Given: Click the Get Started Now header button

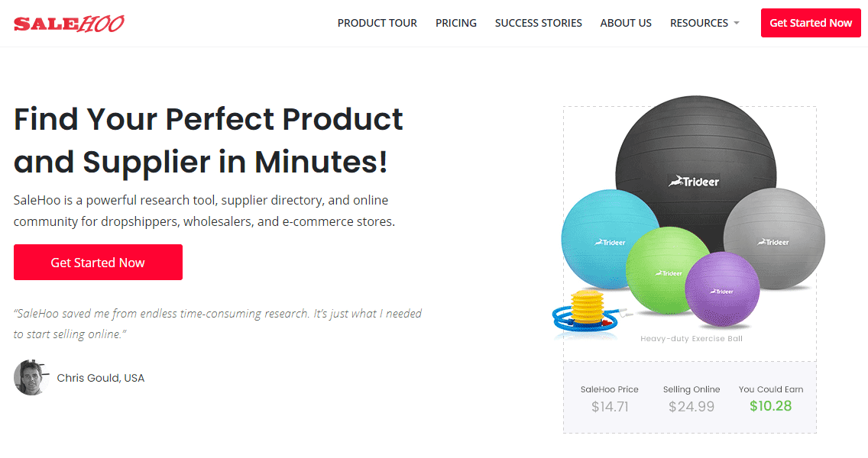Looking at the screenshot, I should coord(810,23).
